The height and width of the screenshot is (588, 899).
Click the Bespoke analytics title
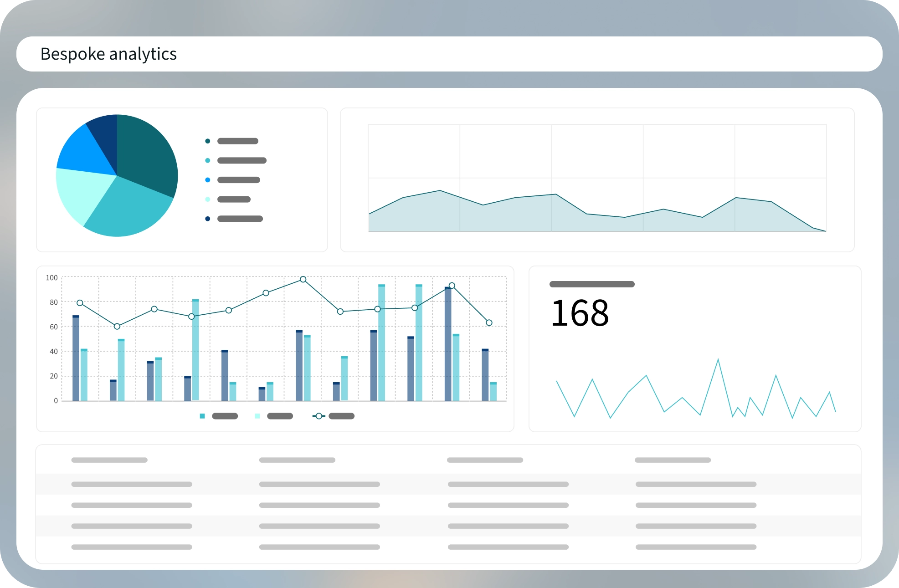[x=108, y=54]
